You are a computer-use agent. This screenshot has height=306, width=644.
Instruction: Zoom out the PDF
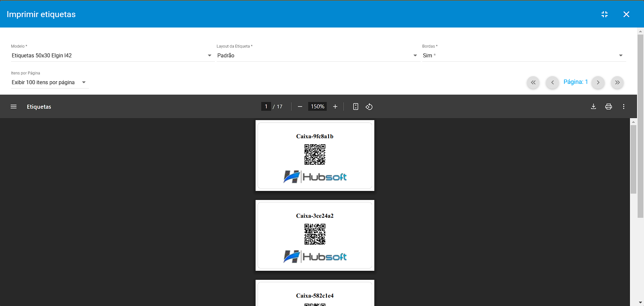click(x=300, y=106)
